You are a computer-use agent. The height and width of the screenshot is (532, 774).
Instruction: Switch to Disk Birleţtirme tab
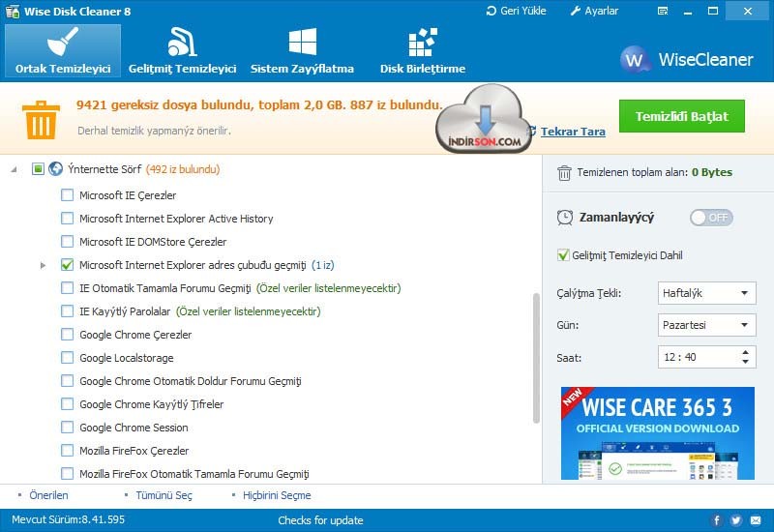(423, 51)
